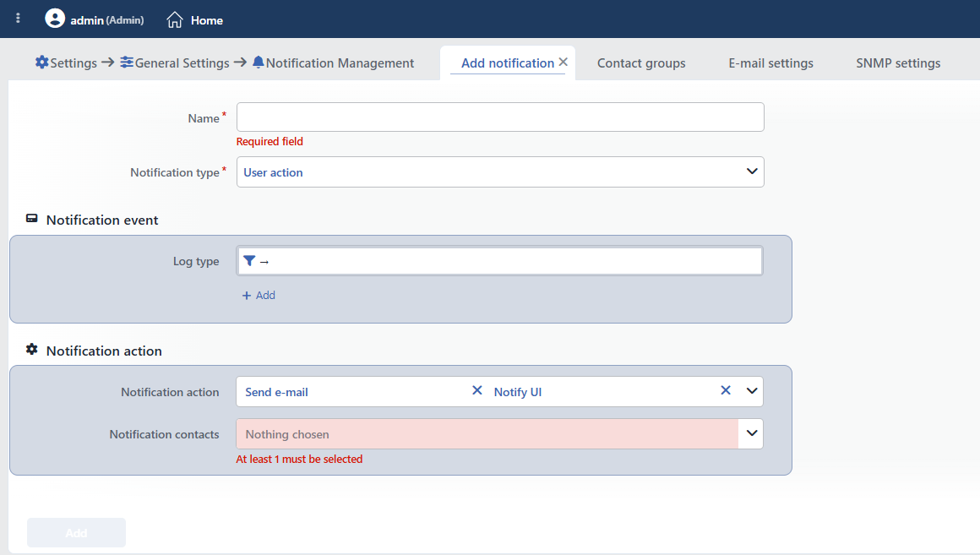Click the Required field error text
Viewport: 980px width, 555px height.
click(x=269, y=141)
